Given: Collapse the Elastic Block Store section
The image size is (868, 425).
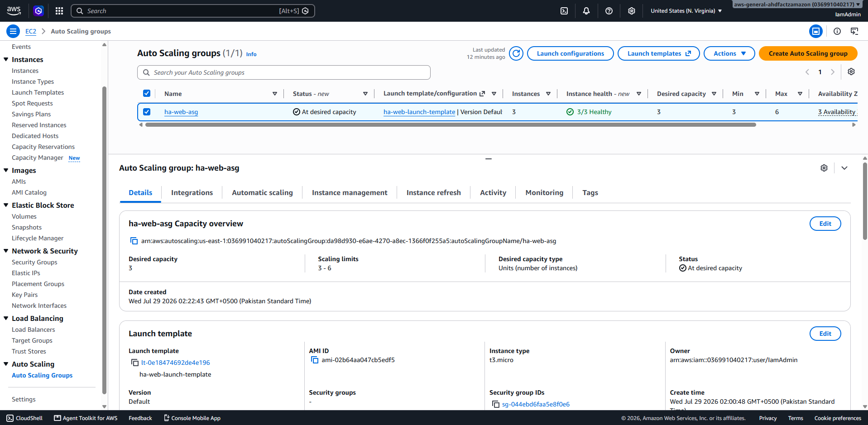Looking at the screenshot, I should [x=6, y=205].
